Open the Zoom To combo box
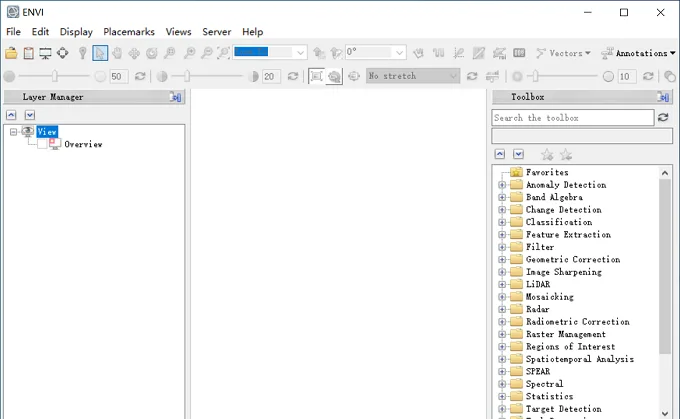The height and width of the screenshot is (419, 680). pyautogui.click(x=270, y=53)
